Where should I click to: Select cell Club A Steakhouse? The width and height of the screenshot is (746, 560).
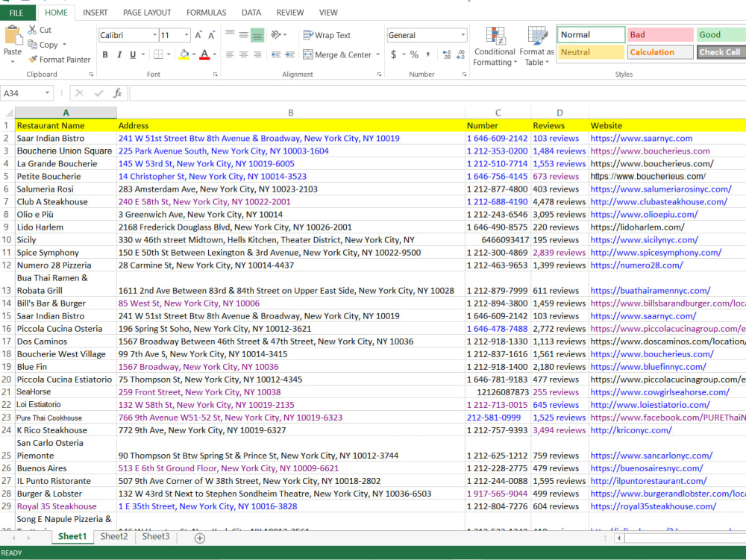click(66, 201)
